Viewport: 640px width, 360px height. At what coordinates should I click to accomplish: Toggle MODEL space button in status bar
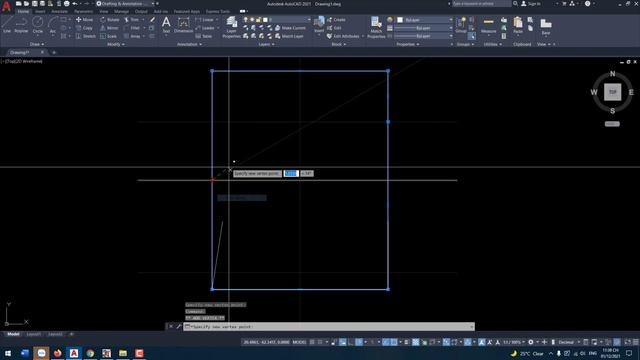[x=300, y=342]
